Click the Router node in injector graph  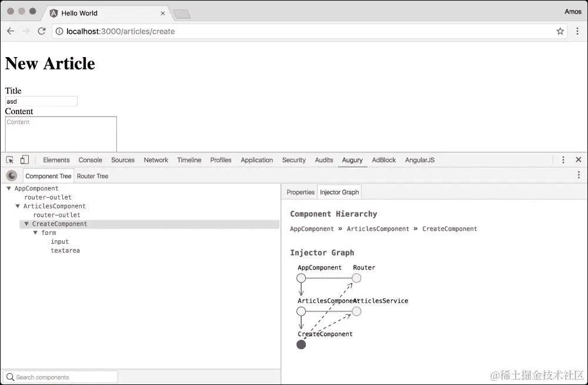pyautogui.click(x=357, y=278)
